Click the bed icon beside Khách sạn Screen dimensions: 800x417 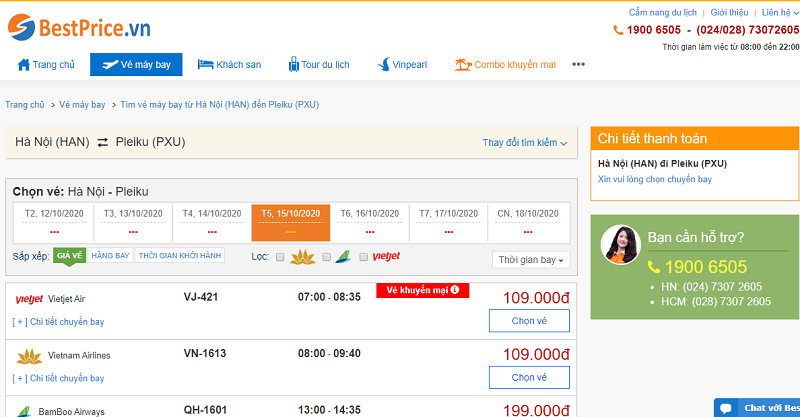(205, 64)
